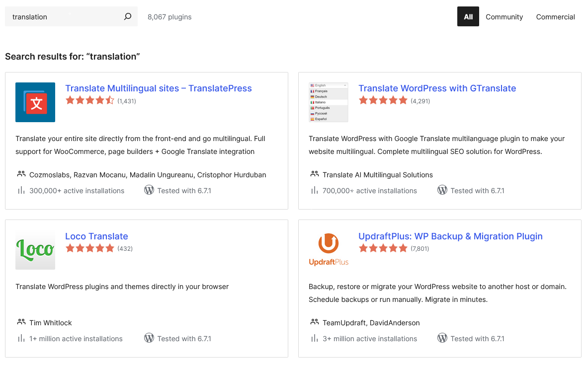Click the installs chart icon beside 300,000+
The height and width of the screenshot is (366, 588).
tap(21, 190)
